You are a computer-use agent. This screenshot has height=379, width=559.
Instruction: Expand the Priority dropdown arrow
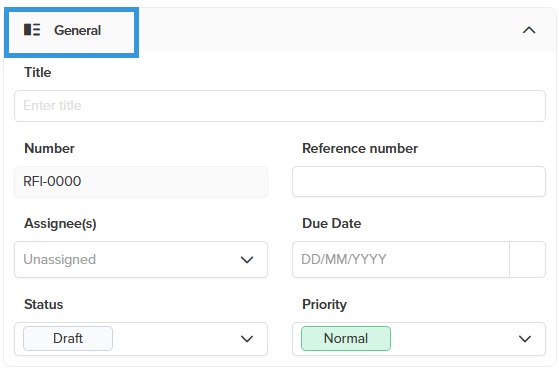coord(525,339)
